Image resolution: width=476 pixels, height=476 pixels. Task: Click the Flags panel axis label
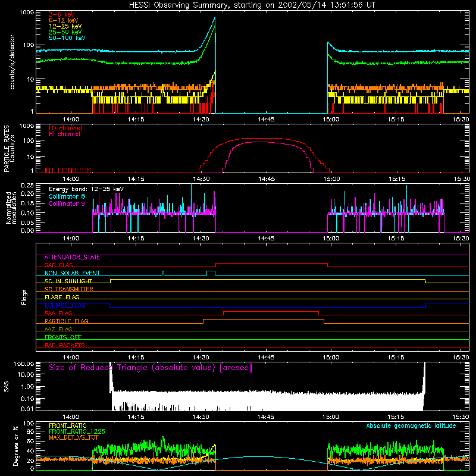24,297
